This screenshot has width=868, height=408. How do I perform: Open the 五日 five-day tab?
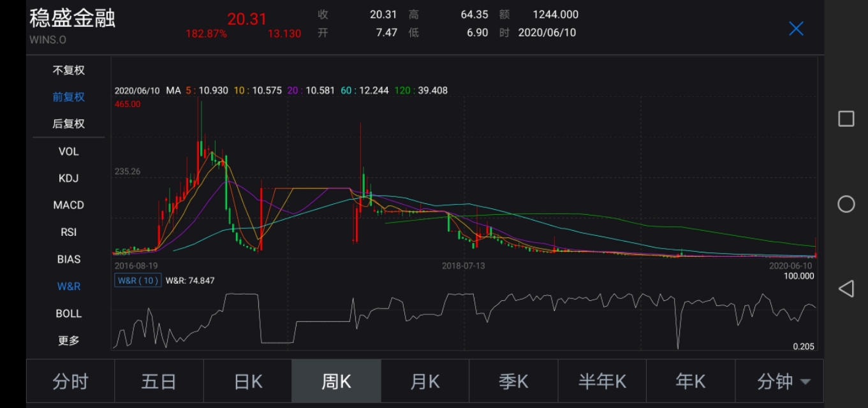click(x=159, y=381)
